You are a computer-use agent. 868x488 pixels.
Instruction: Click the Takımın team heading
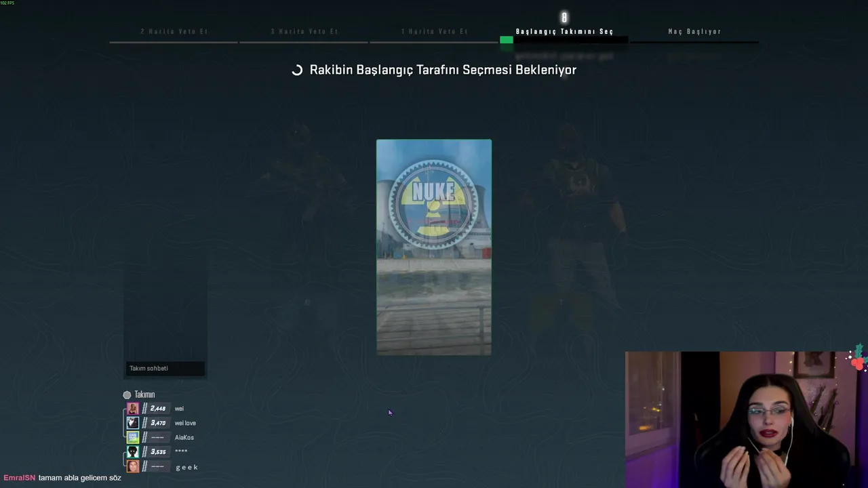click(x=144, y=394)
